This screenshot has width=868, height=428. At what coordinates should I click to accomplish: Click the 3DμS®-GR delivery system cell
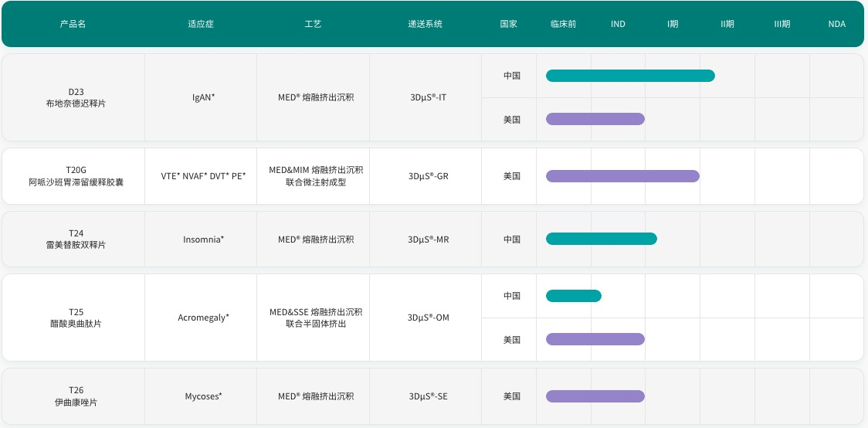click(x=429, y=176)
